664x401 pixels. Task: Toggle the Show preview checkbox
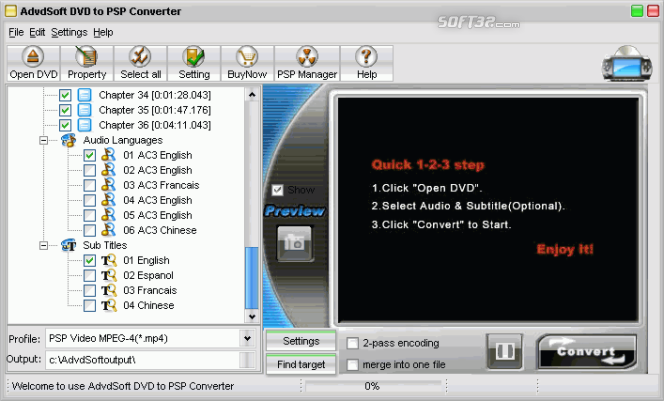(277, 190)
